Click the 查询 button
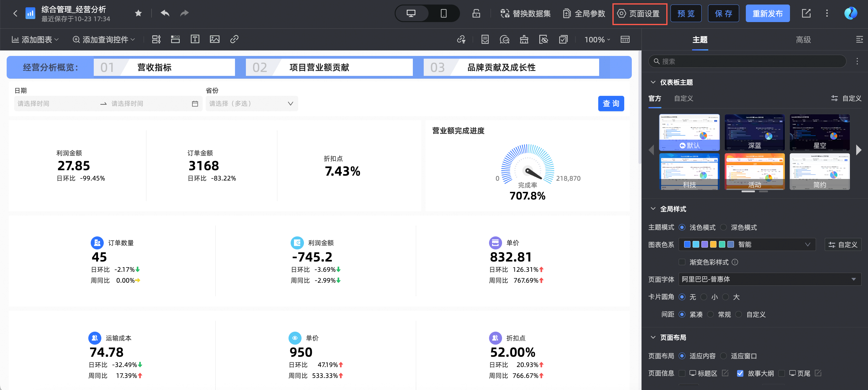Viewport: 868px width, 390px height. click(x=611, y=104)
